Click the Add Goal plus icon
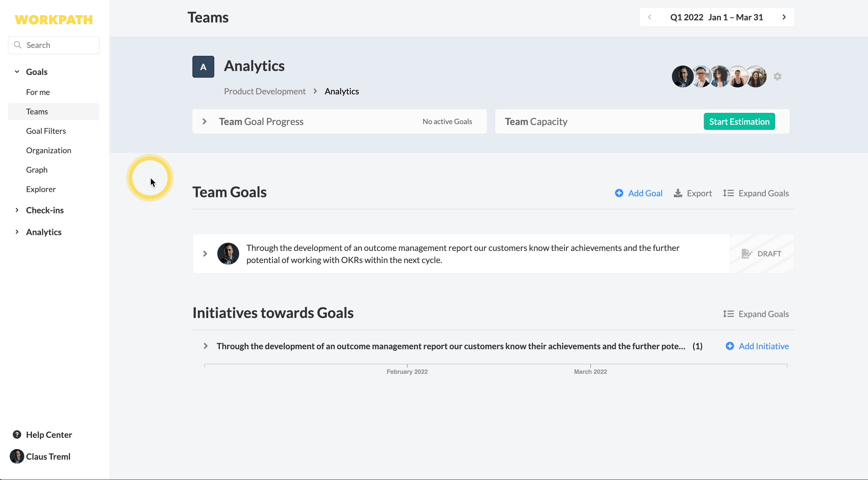The width and height of the screenshot is (868, 480). tap(619, 193)
